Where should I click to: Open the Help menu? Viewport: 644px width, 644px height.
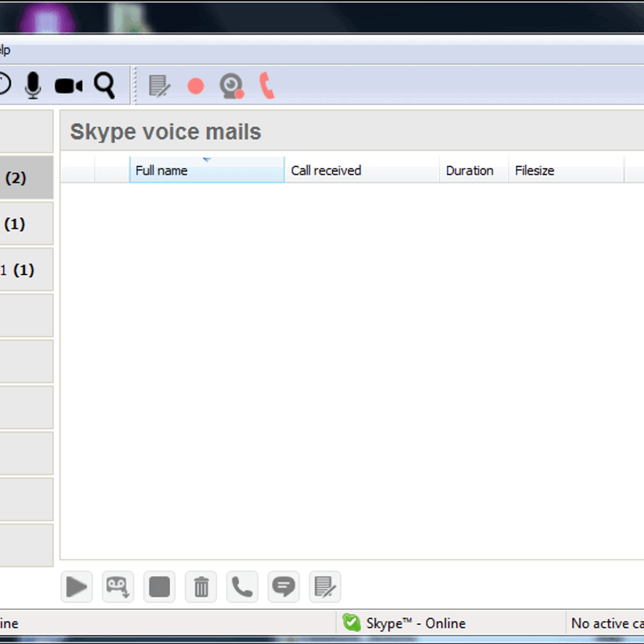tap(5, 50)
